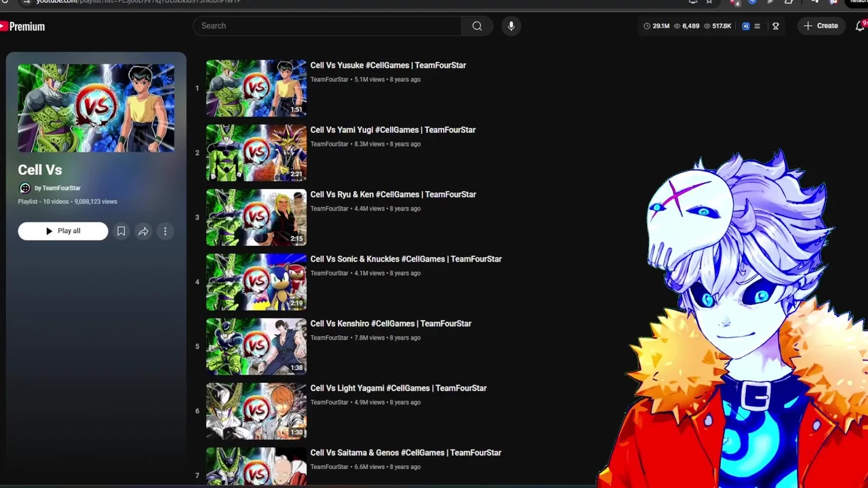Click the eye icon beside 517.8K
Screen dimensions: 868x488
[707, 26]
